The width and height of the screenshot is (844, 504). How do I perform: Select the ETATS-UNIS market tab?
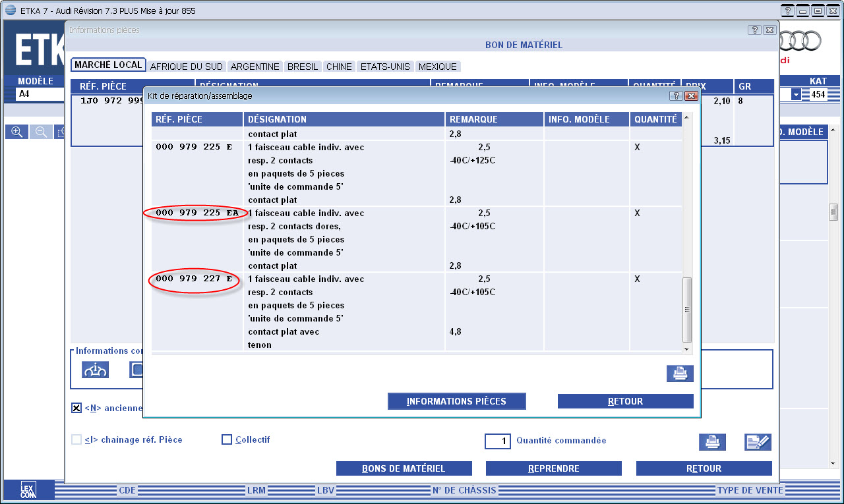point(385,67)
